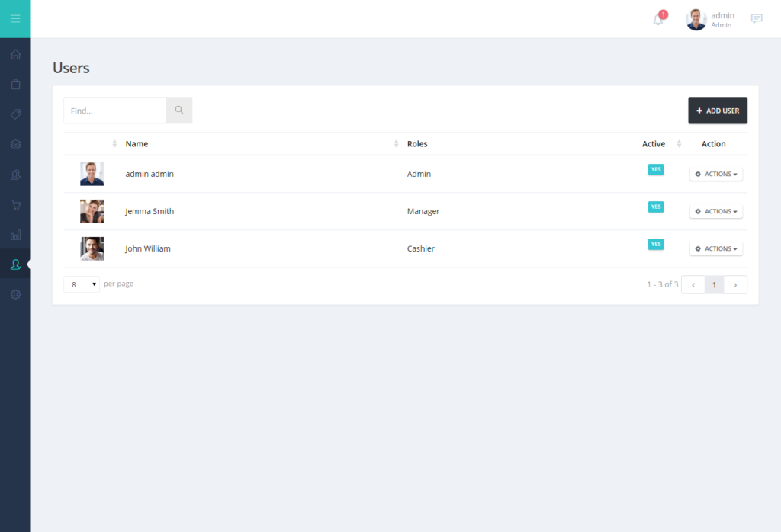Open the per page count dropdown
Viewport: 781px width, 532px height.
(82, 284)
